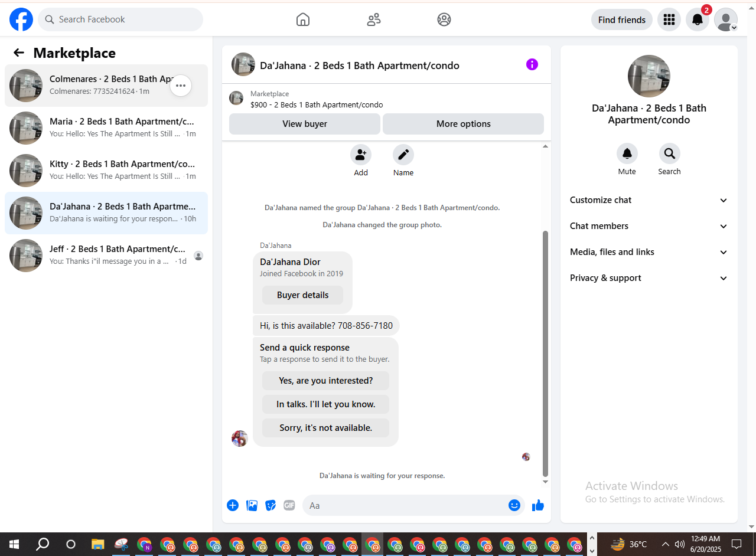Click the Add people icon in chat
This screenshot has width=756, height=556.
pos(361,155)
